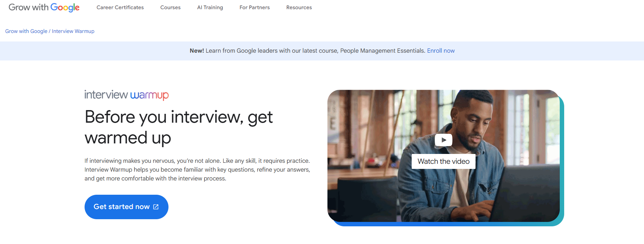Open the Courses navigation item
This screenshot has width=644, height=244.
click(x=170, y=7)
